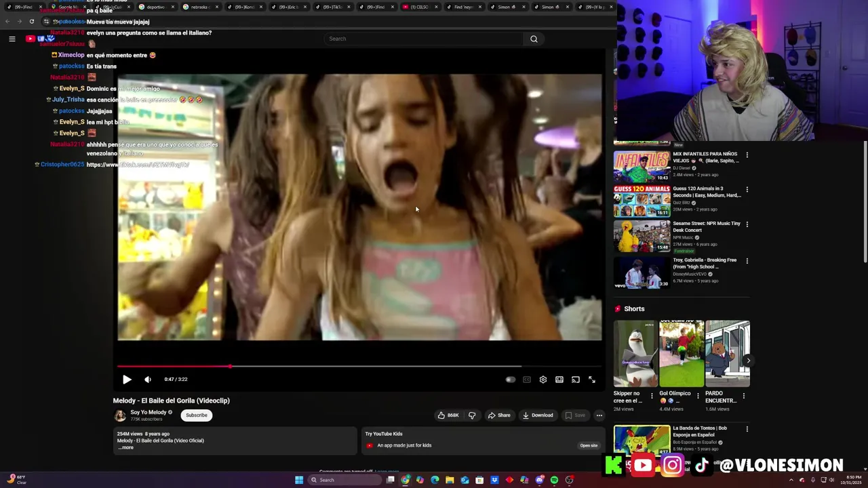Cast the video to a TV
The image size is (868, 488).
click(x=576, y=380)
